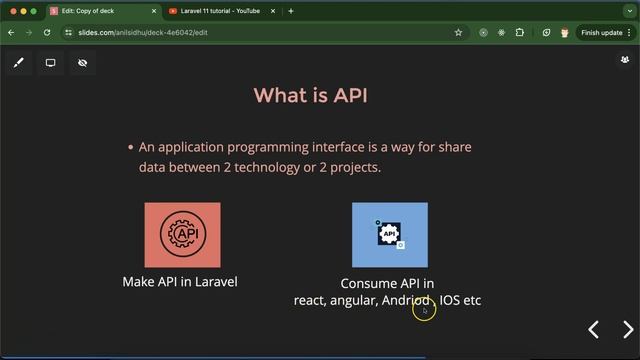Click the React devtools extension icon

click(x=501, y=33)
